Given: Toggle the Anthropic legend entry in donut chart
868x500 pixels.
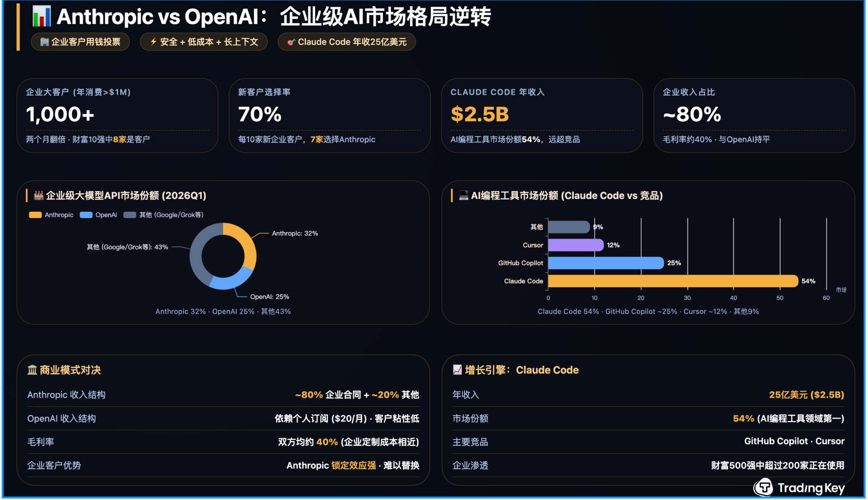Looking at the screenshot, I should tap(51, 215).
